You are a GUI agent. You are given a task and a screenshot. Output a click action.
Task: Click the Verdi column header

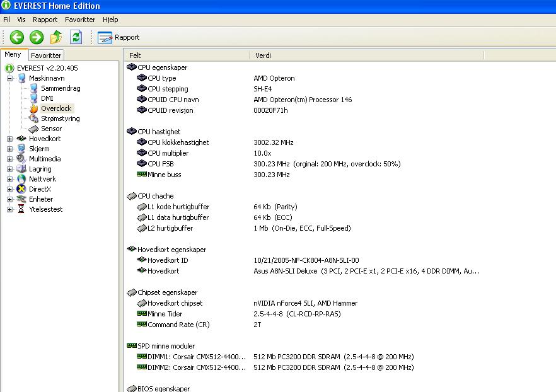pos(367,55)
